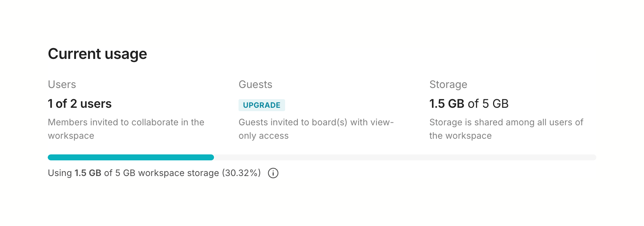Click "Members invited to collaborate in the" text
Image resolution: width=644 pixels, height=226 pixels.
click(126, 122)
